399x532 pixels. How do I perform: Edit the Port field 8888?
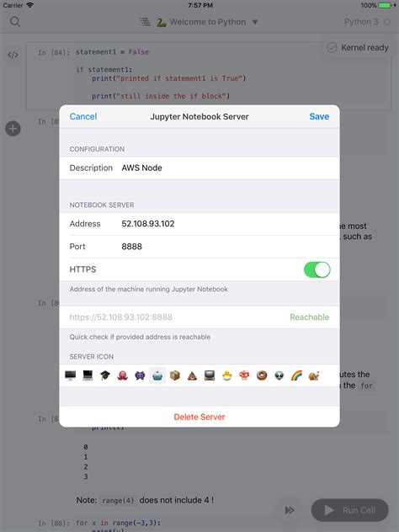pos(199,247)
